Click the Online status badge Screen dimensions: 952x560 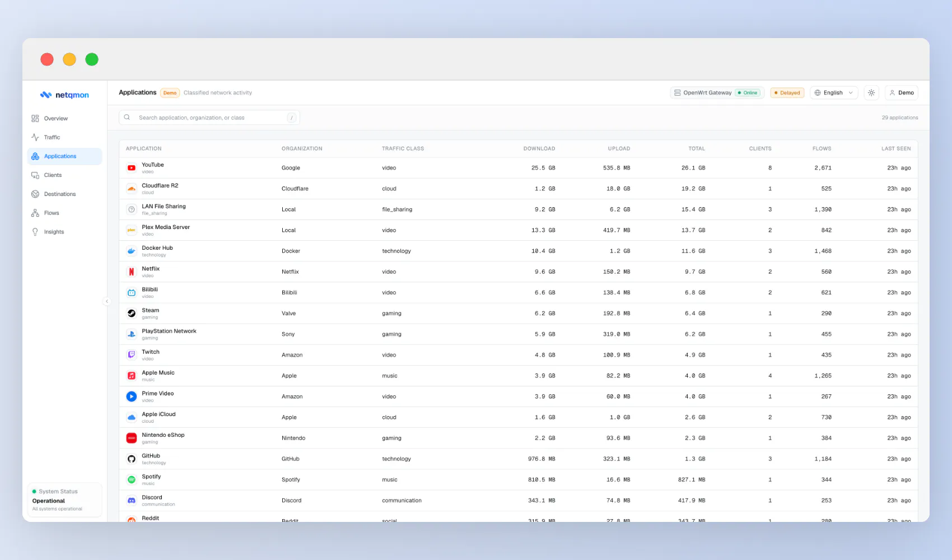(748, 93)
